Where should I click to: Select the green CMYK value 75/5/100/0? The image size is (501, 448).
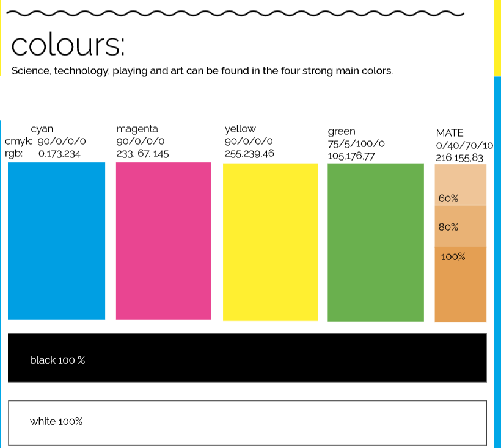point(356,144)
